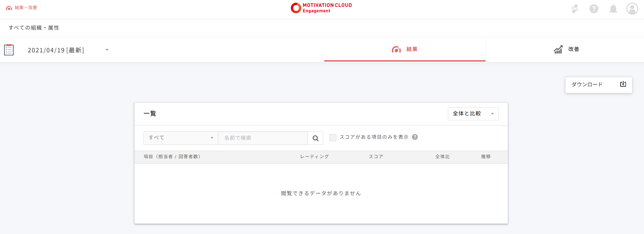Click the ダウンロード button label

tap(587, 84)
